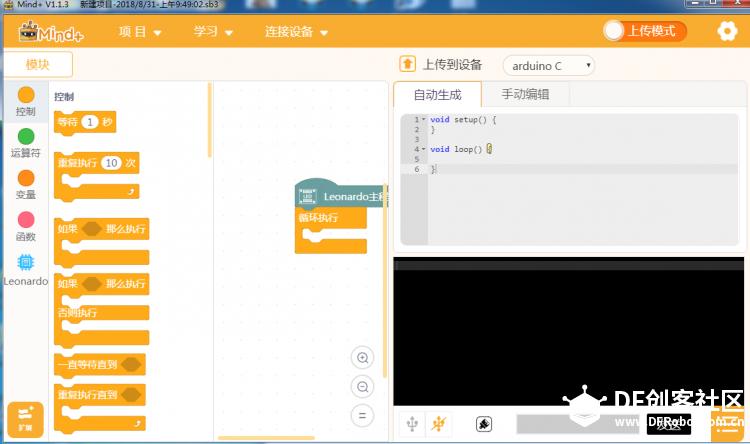Image resolution: width=750 pixels, height=444 pixels.
Task: Zoom in on the block workspace
Action: pos(362,358)
